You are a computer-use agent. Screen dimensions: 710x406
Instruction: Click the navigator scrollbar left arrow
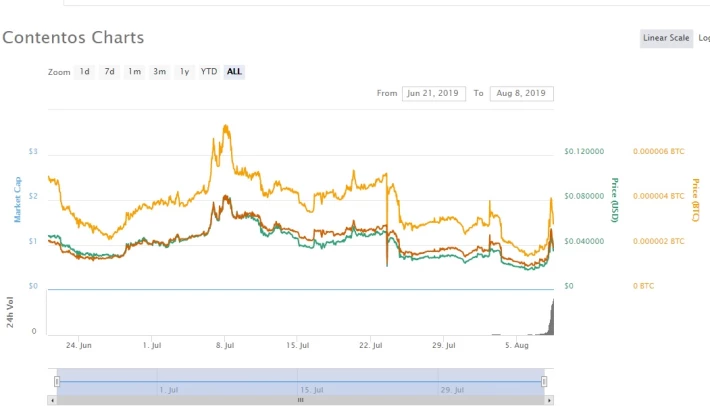click(x=53, y=400)
